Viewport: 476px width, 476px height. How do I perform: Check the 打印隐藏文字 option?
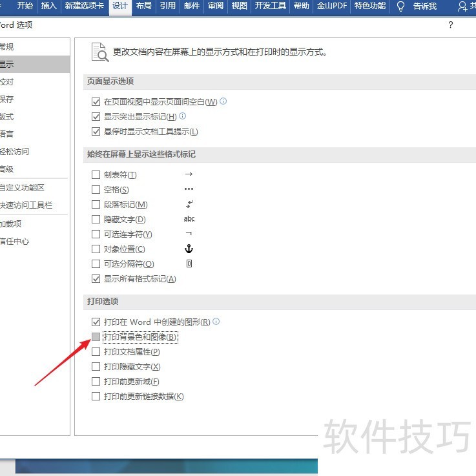point(96,367)
